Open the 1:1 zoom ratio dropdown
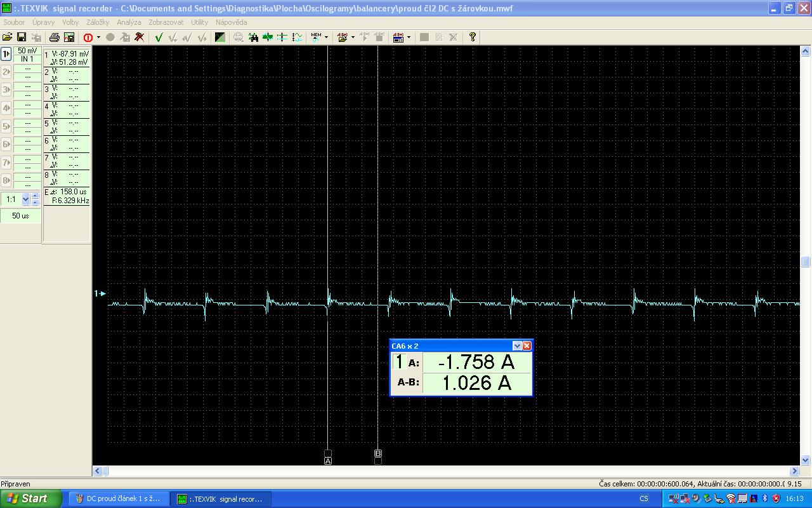This screenshot has height=508, width=812. click(x=25, y=199)
